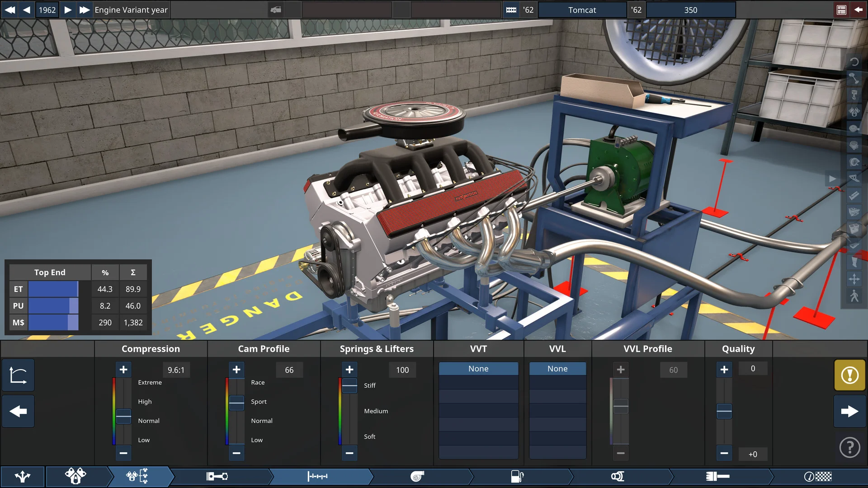868x488 pixels.
Task: Open the VVT selection showing None
Action: pos(478,368)
